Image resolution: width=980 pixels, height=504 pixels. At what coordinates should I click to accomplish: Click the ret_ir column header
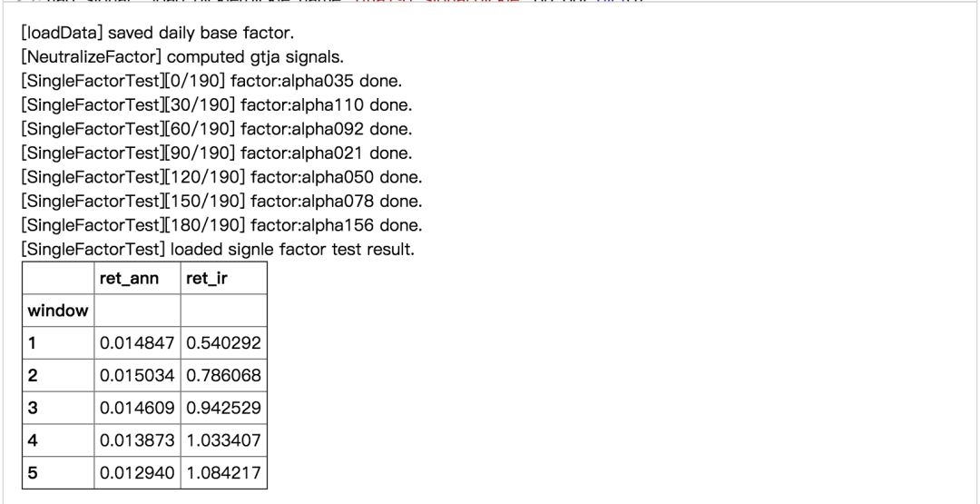click(x=207, y=279)
